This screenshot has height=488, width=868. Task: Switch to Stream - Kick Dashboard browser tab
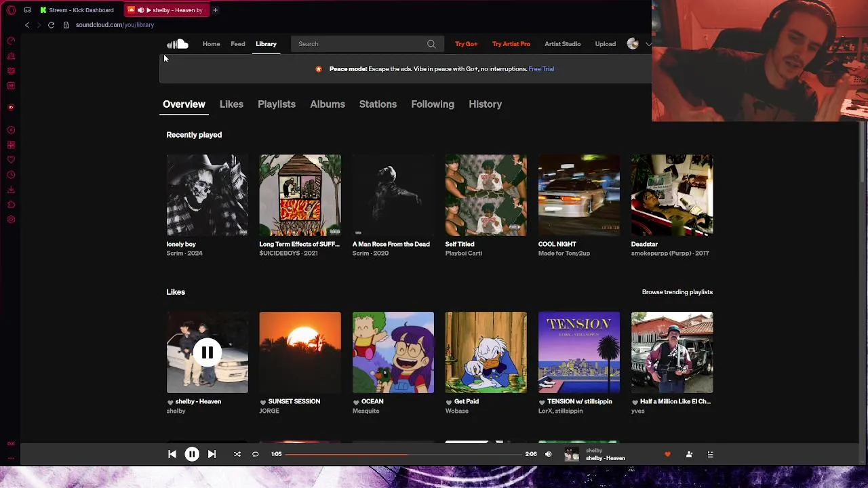click(77, 10)
